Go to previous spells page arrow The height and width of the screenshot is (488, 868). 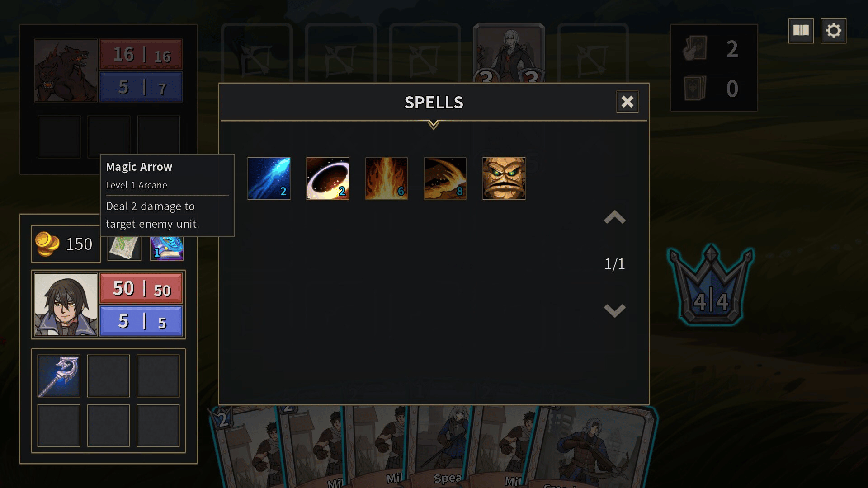click(x=614, y=217)
